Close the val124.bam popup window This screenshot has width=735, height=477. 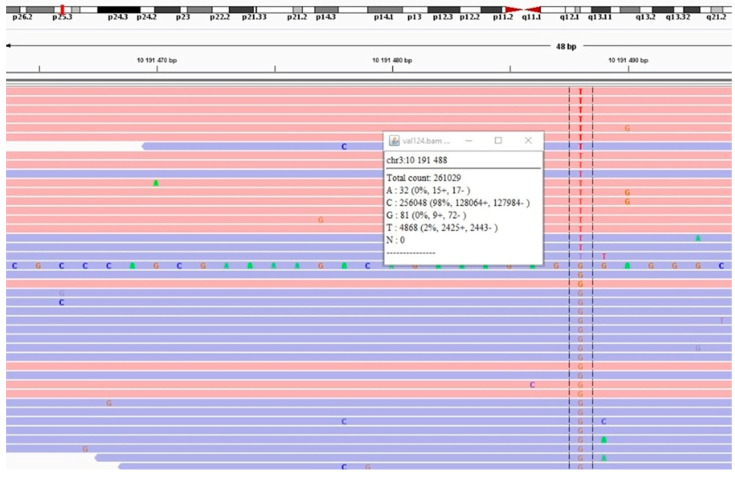528,141
